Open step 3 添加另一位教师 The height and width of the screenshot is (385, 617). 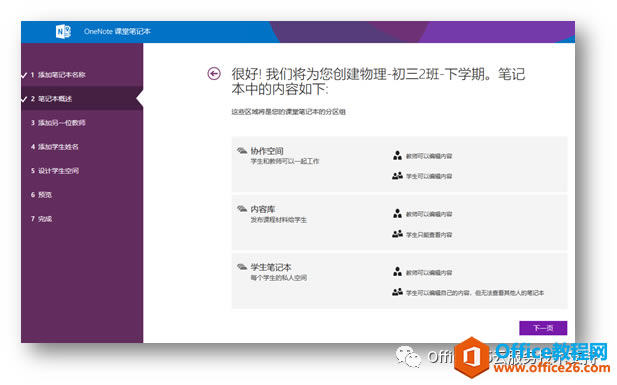tap(82, 122)
